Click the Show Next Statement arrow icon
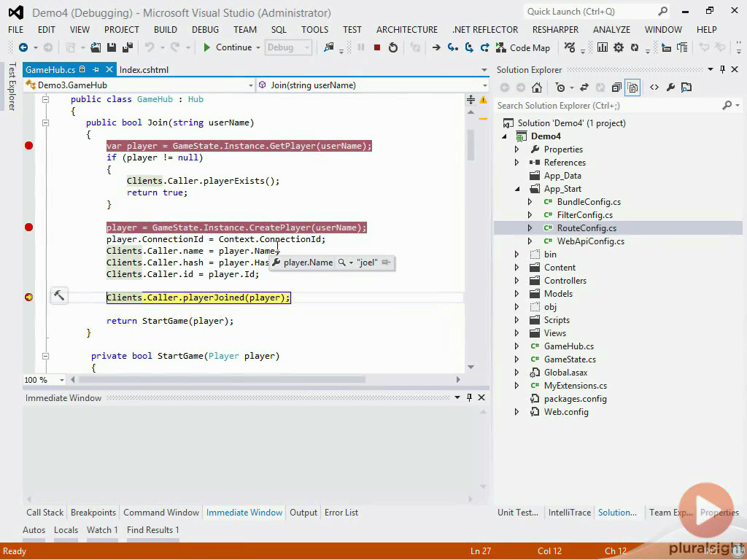The width and height of the screenshot is (747, 560). pyautogui.click(x=436, y=47)
